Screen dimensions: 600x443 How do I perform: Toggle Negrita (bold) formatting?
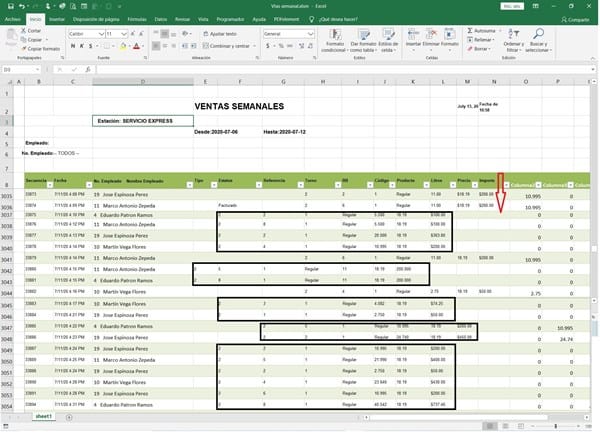[x=72, y=46]
